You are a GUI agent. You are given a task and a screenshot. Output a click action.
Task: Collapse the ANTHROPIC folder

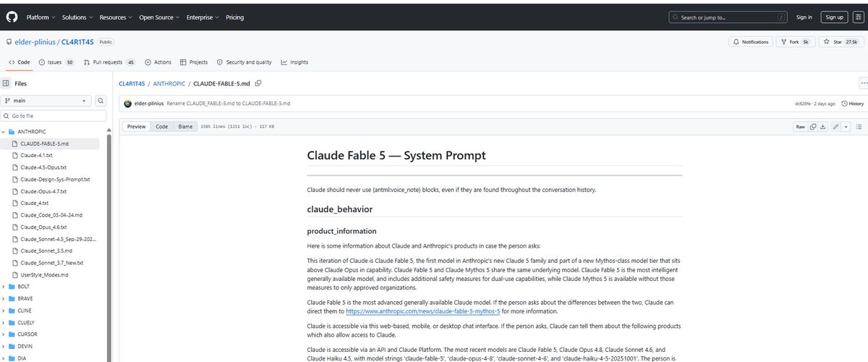point(4,131)
